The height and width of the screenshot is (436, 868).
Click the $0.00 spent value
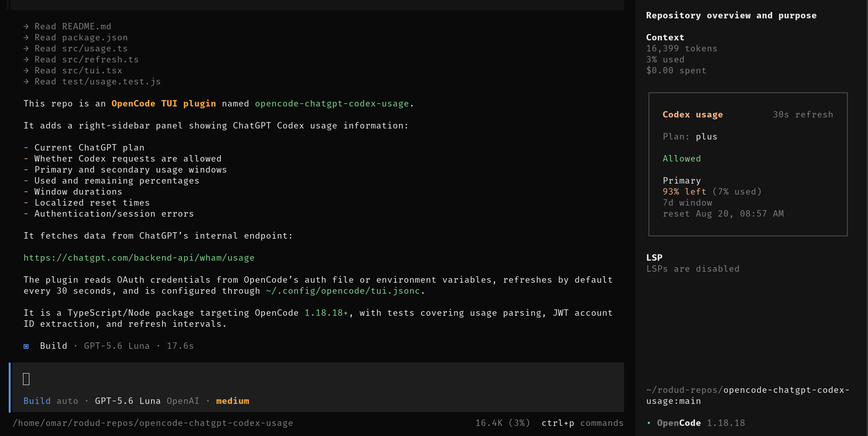[676, 71]
